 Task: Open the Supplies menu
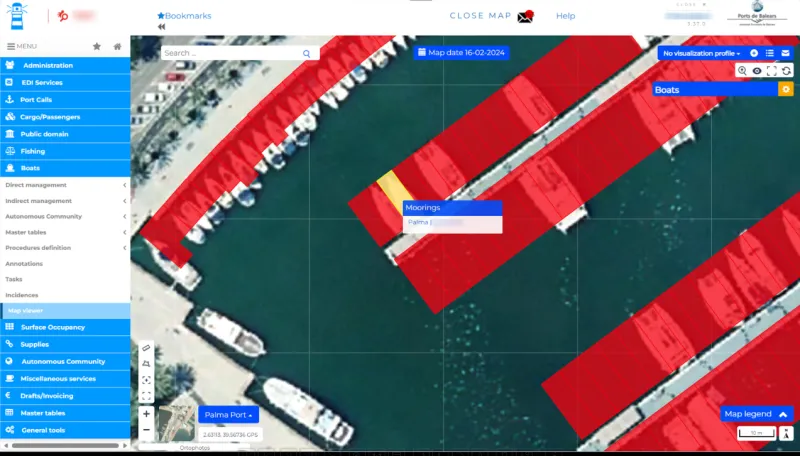point(65,344)
